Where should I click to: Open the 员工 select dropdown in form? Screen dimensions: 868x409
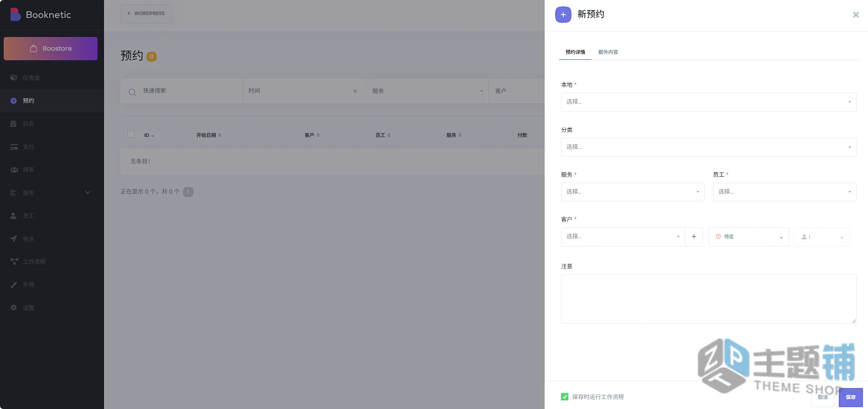click(785, 192)
